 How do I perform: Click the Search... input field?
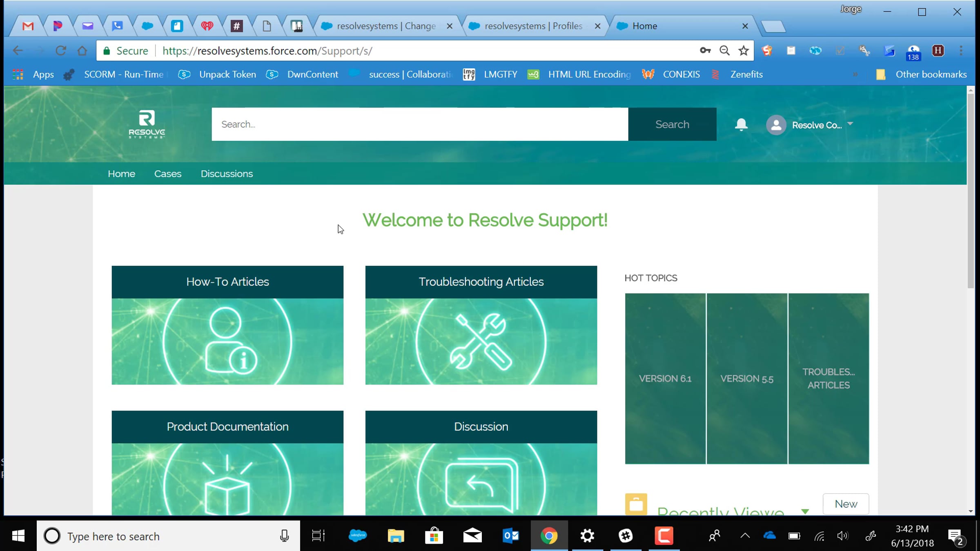coord(419,124)
